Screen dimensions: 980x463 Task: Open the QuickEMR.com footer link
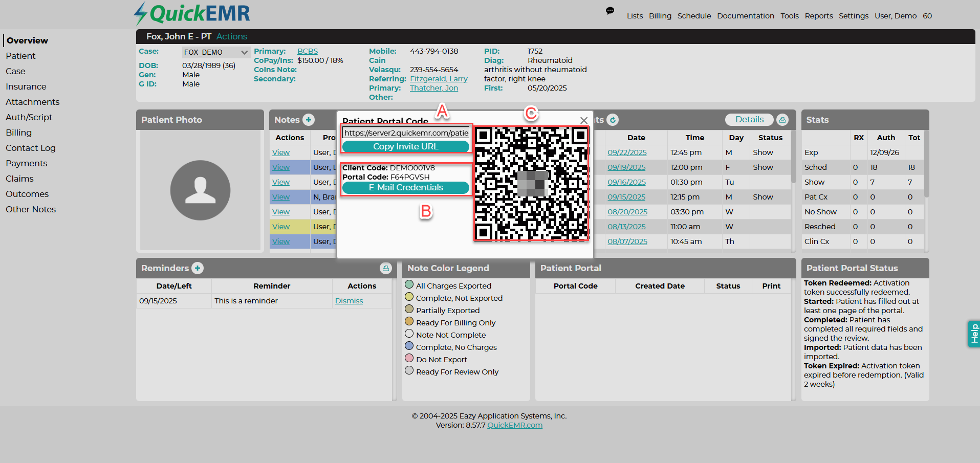515,425
